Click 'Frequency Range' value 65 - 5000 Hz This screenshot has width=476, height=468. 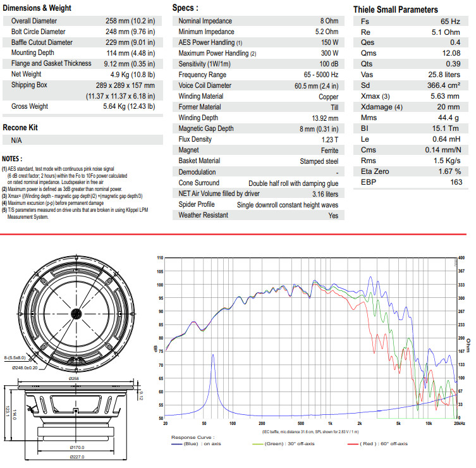[321, 75]
